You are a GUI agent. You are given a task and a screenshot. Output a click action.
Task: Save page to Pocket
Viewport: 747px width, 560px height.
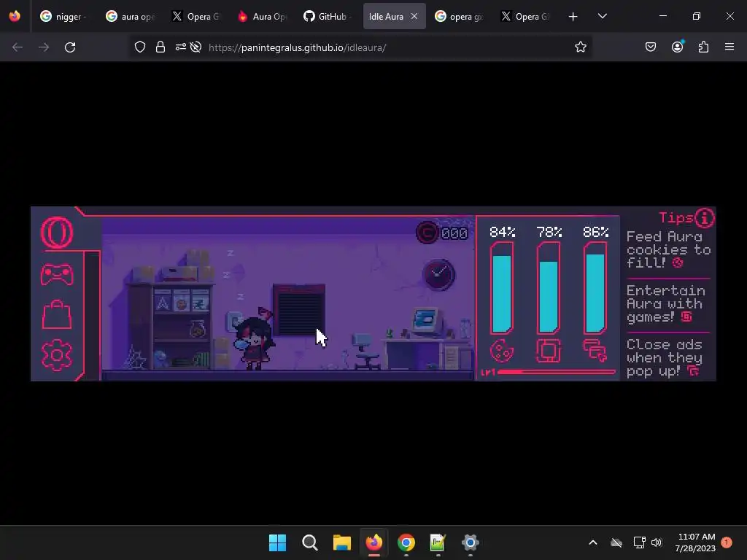click(x=650, y=47)
